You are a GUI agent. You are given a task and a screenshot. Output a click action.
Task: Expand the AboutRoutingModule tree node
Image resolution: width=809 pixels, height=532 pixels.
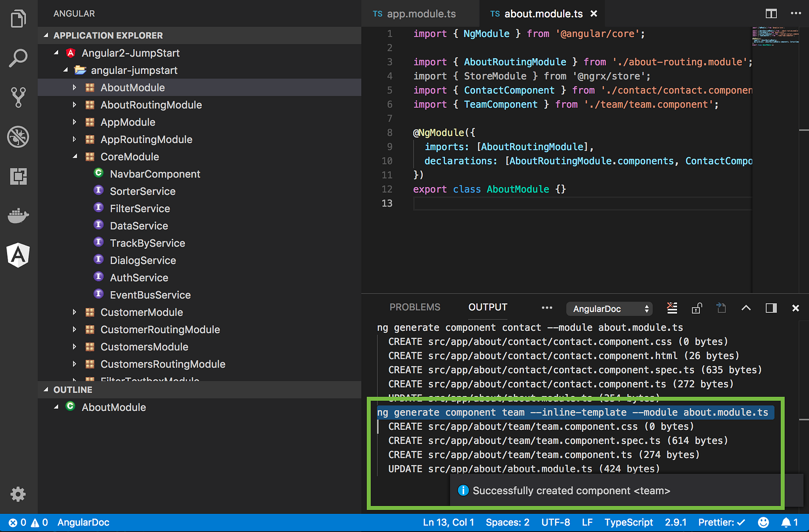point(75,105)
